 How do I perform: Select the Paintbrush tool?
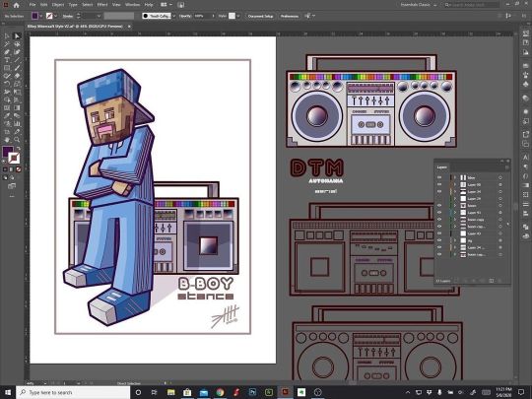(x=17, y=68)
